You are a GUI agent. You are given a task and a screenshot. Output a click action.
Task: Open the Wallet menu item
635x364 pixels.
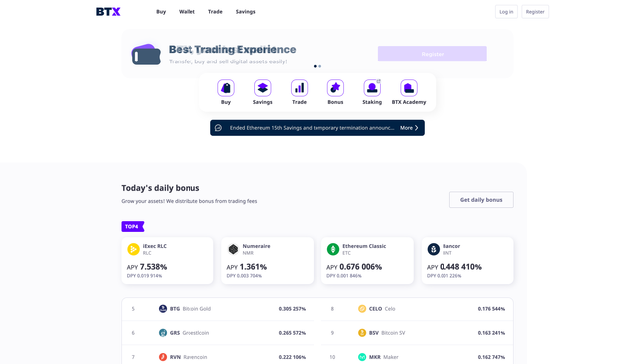(x=187, y=12)
